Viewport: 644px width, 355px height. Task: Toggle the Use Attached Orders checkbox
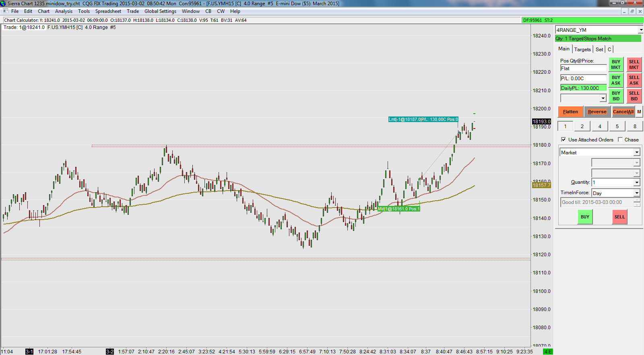click(x=563, y=139)
